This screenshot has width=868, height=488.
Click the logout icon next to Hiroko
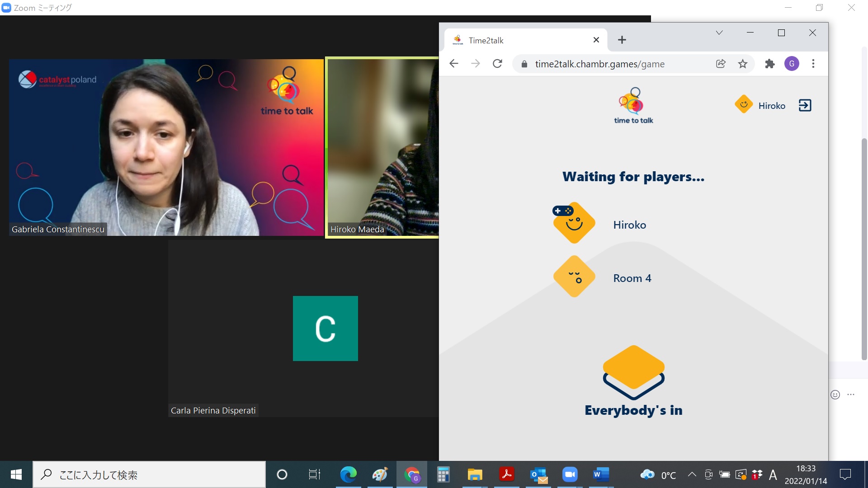[805, 105]
